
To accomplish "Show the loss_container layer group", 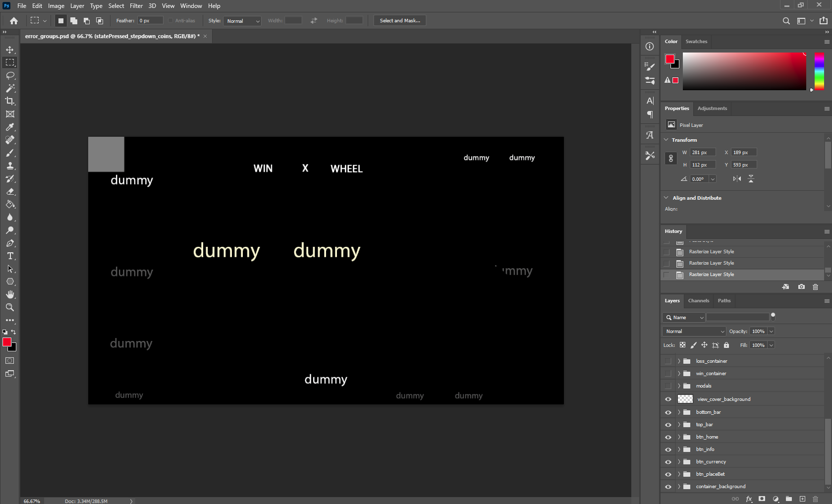I will click(668, 361).
